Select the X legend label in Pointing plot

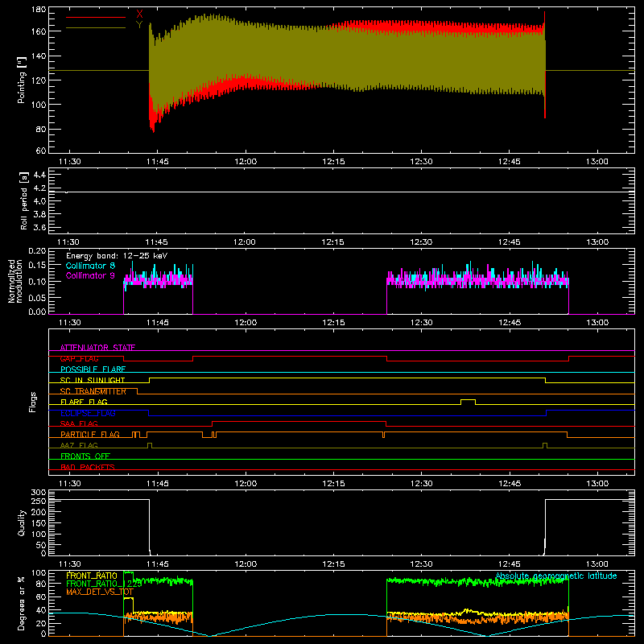(x=139, y=14)
